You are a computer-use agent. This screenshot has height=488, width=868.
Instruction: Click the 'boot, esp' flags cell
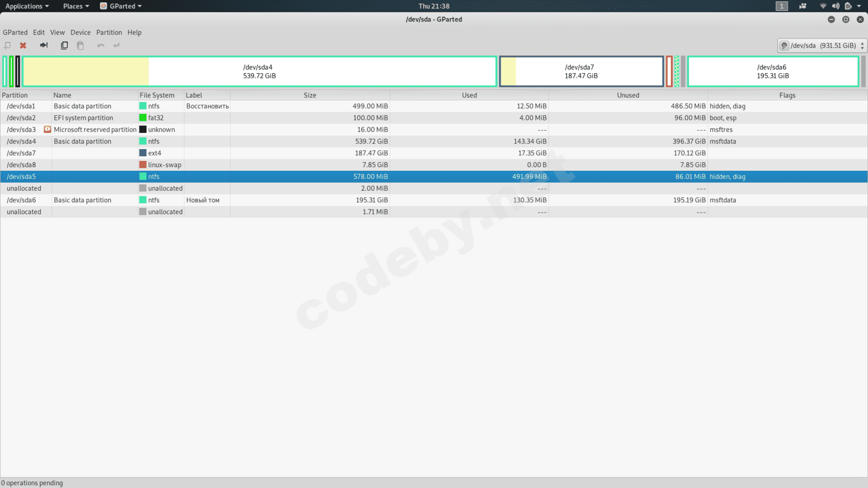pyautogui.click(x=723, y=118)
